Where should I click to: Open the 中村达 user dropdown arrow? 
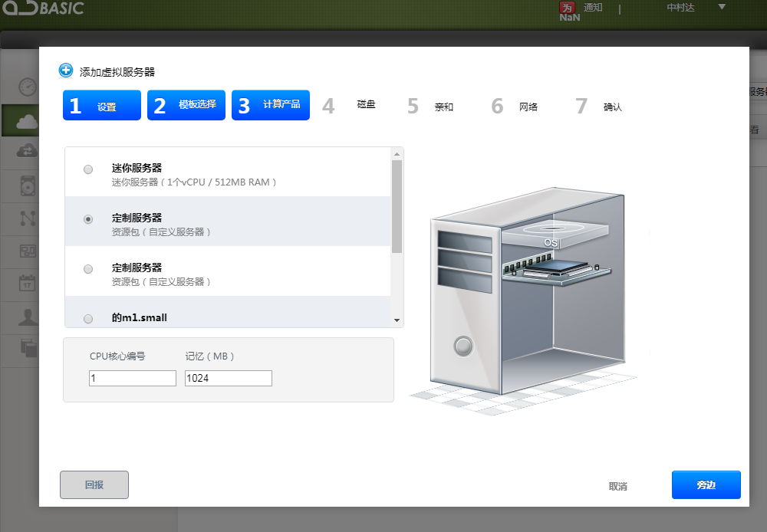[x=722, y=8]
